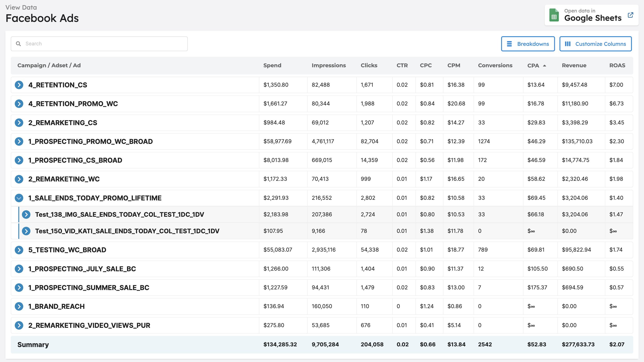Click the View Data menu label
The image size is (644, 362).
[x=21, y=7]
